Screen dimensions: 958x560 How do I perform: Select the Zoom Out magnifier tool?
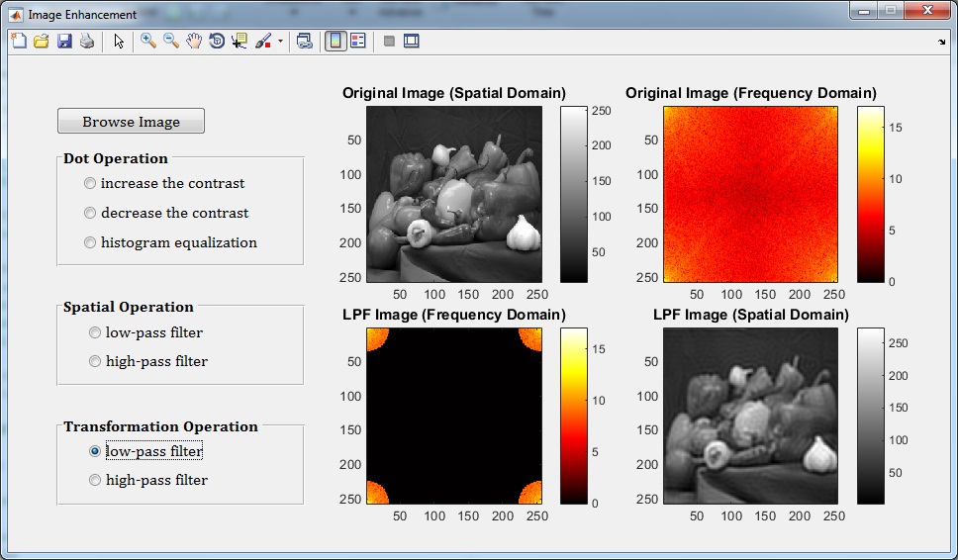pyautogui.click(x=170, y=42)
